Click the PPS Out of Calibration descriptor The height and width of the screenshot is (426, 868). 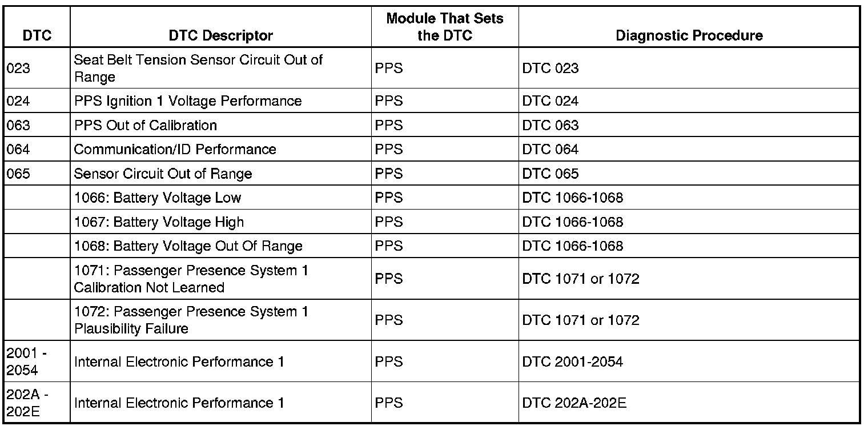click(x=145, y=125)
